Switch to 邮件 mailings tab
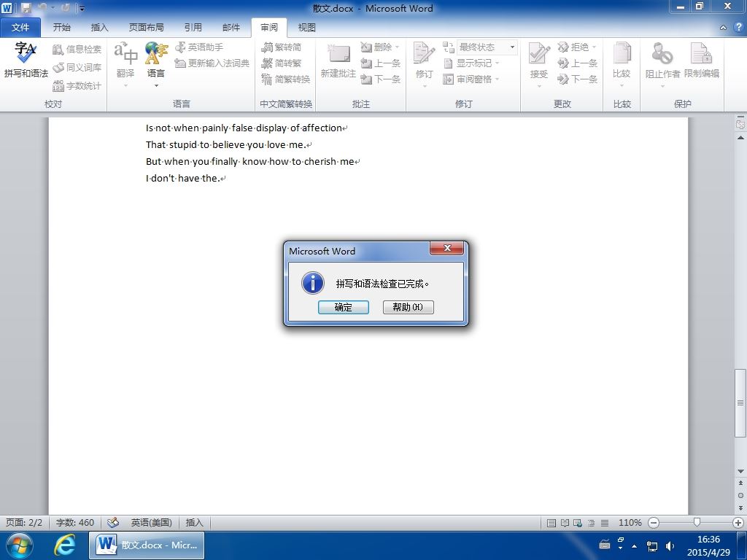 point(231,28)
